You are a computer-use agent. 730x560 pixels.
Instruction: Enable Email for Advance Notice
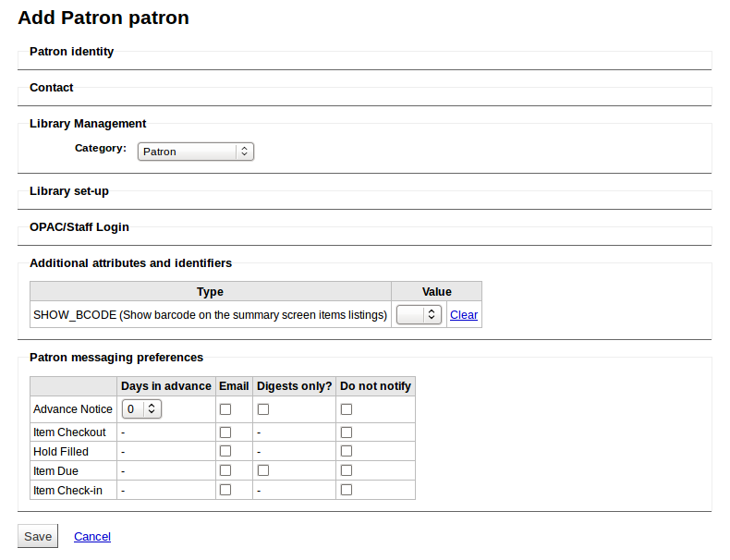225,409
